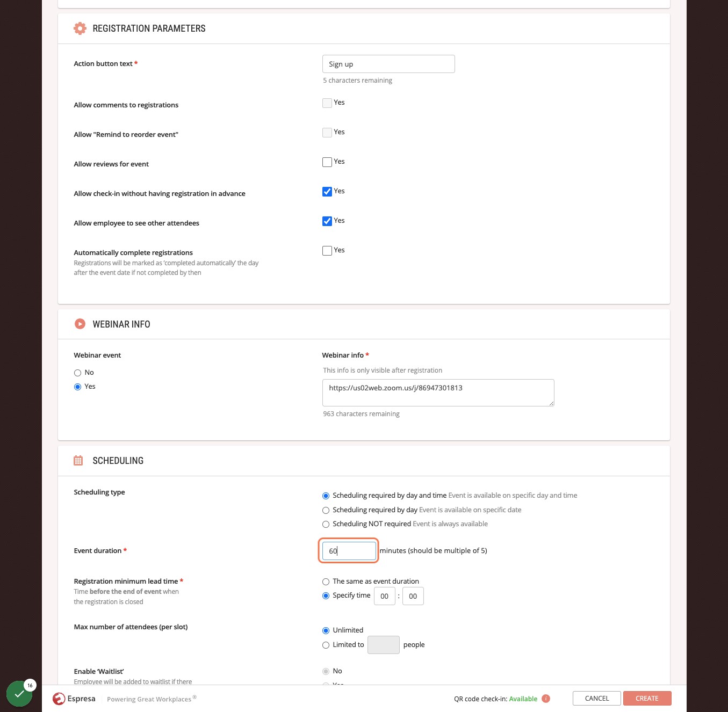Image resolution: width=728 pixels, height=712 pixels.
Task: Click the Limited to people number field
Action: click(384, 645)
